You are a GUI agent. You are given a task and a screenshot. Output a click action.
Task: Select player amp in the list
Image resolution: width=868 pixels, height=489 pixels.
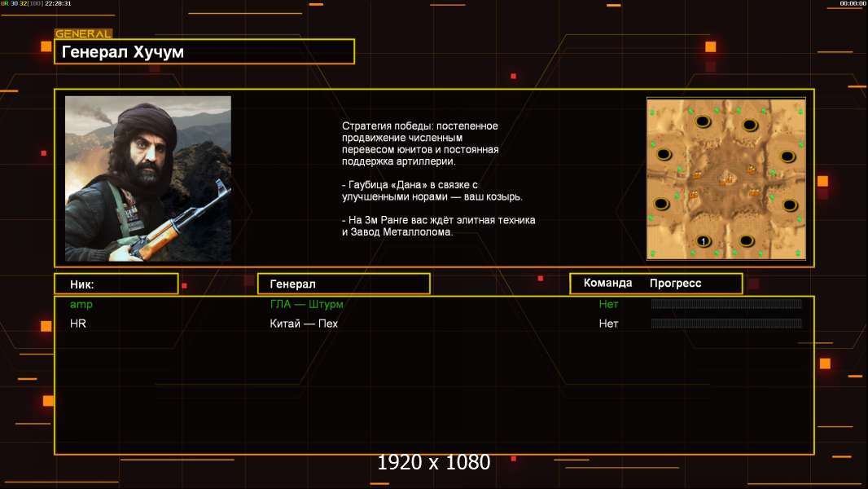[x=81, y=304]
